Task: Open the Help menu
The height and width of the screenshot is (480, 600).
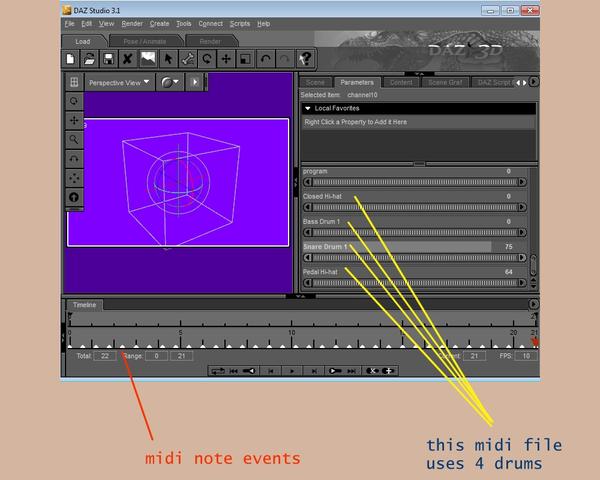Action: click(264, 24)
